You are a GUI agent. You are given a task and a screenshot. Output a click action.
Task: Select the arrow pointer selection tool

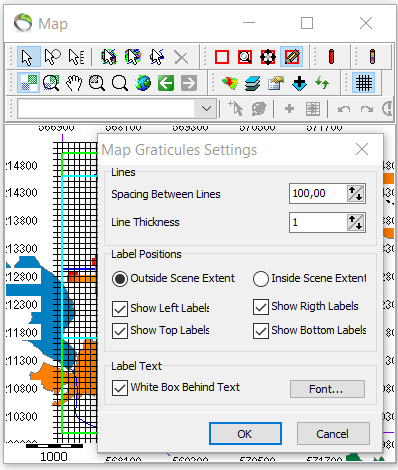28,57
